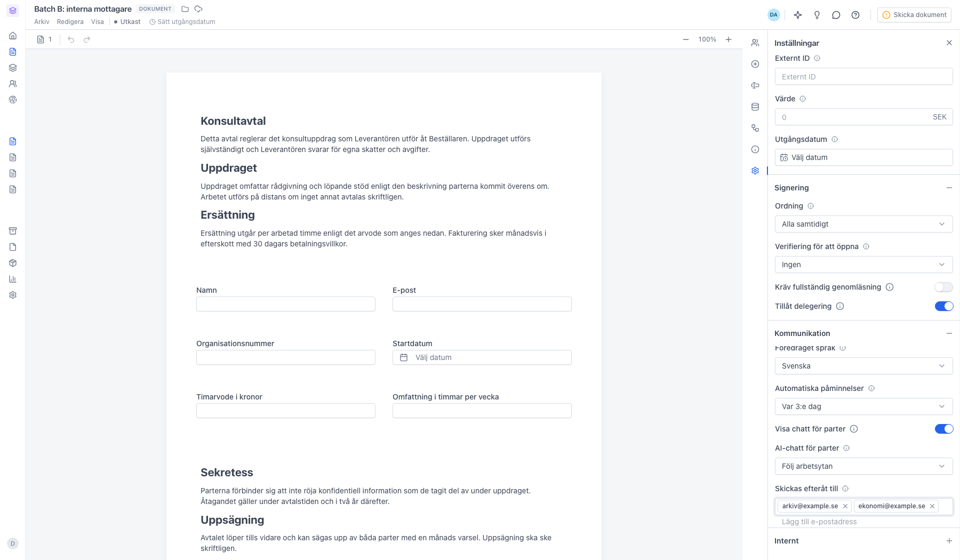Collapse the Signering section

949,188
